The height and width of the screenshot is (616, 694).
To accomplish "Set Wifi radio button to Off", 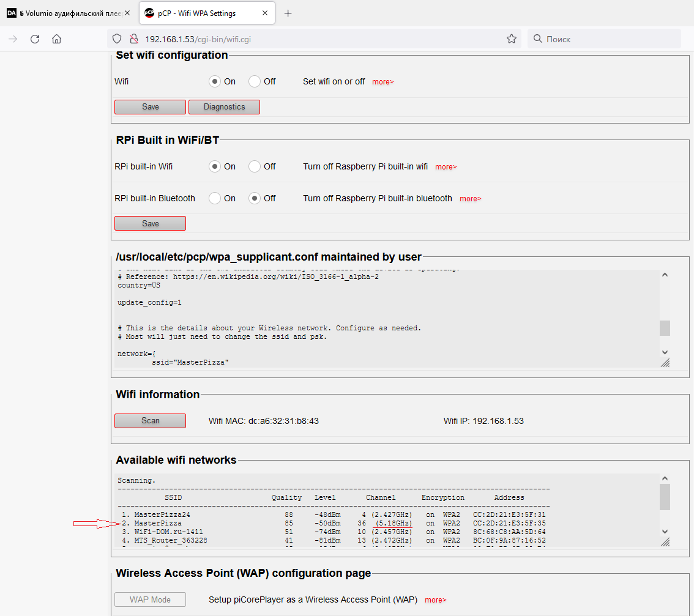I will 255,81.
